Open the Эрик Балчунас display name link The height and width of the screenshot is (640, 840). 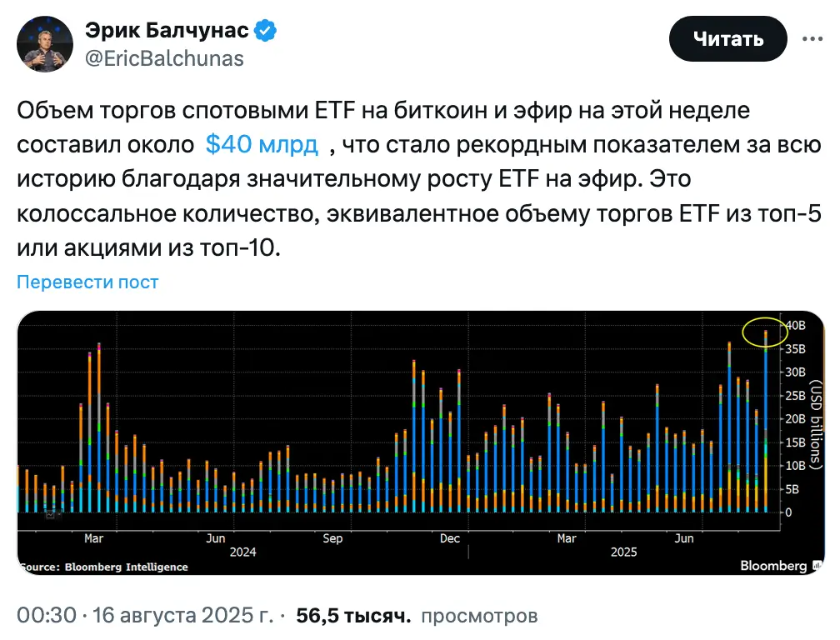(167, 32)
